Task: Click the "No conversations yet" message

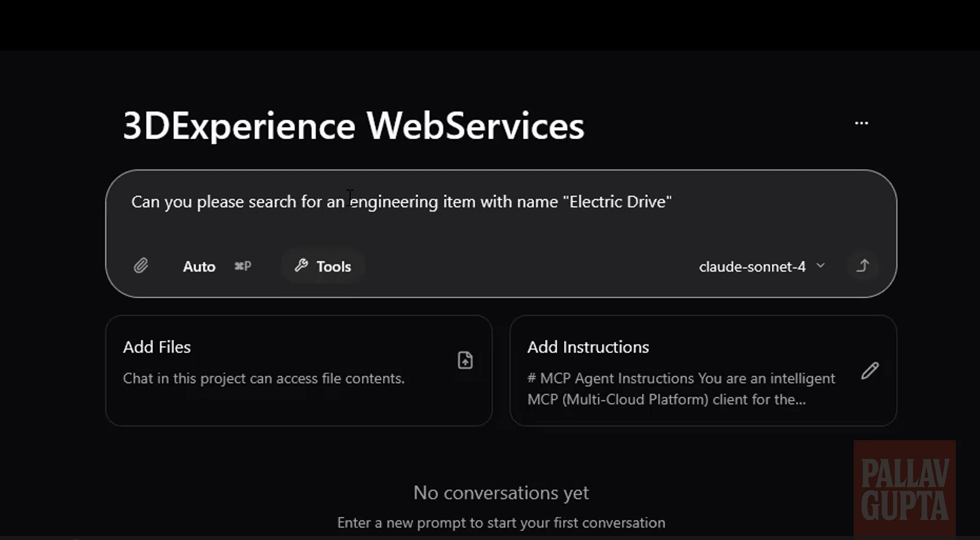Action: click(501, 492)
